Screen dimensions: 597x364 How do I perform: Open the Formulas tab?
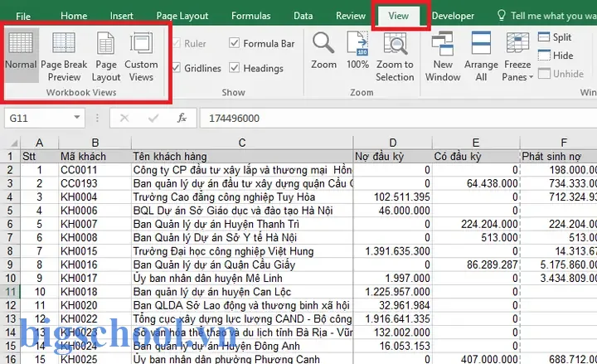tap(250, 16)
